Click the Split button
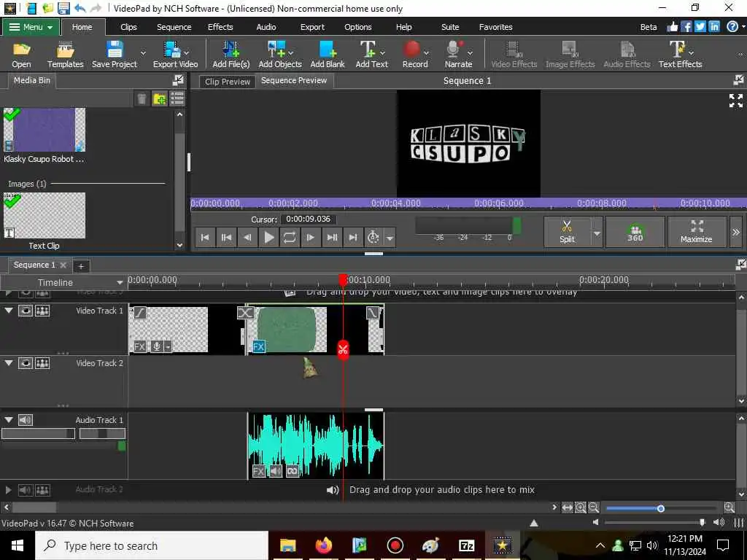This screenshot has height=560, width=747. [x=567, y=232]
